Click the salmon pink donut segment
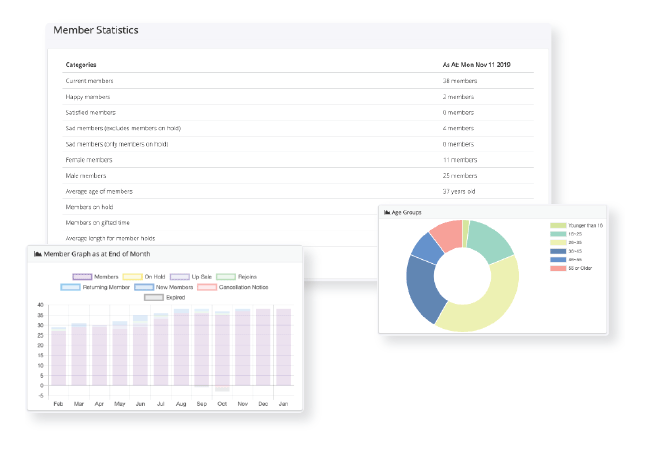 pos(449,234)
